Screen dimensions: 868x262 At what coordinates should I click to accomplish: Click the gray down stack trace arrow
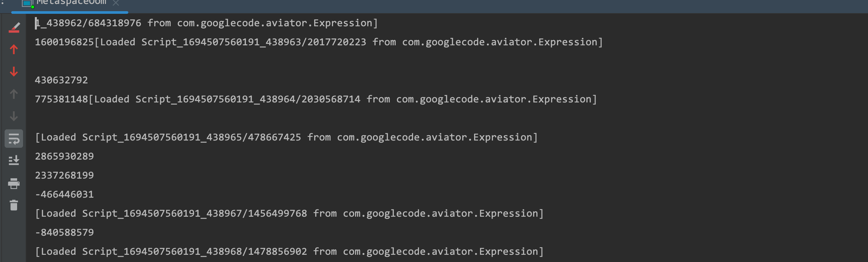click(x=14, y=116)
